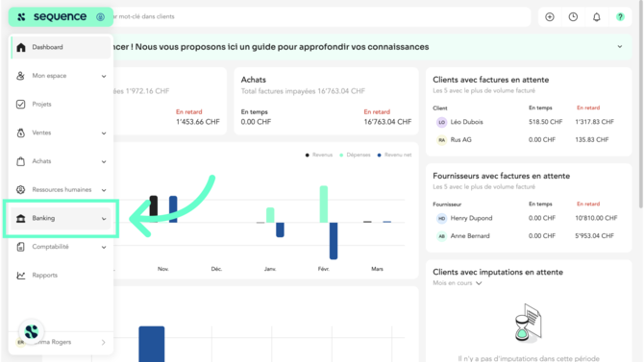Toggle the Revenu net legend item
The width and height of the screenshot is (644, 362).
click(x=394, y=155)
